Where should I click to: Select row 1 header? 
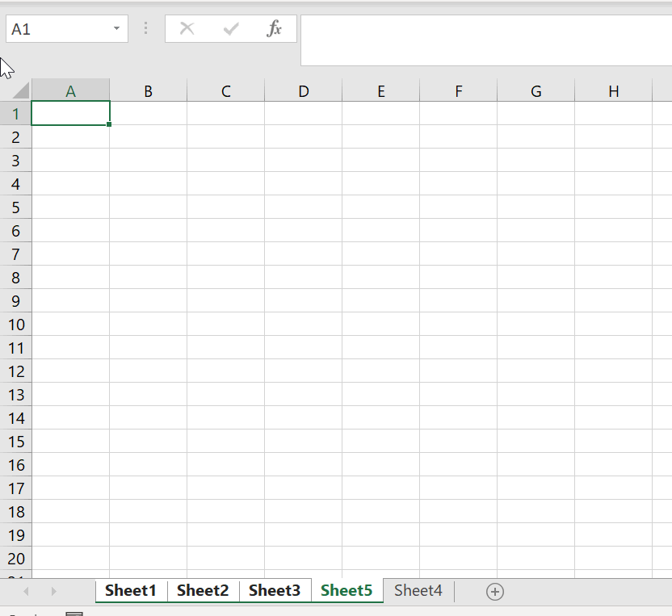15,114
